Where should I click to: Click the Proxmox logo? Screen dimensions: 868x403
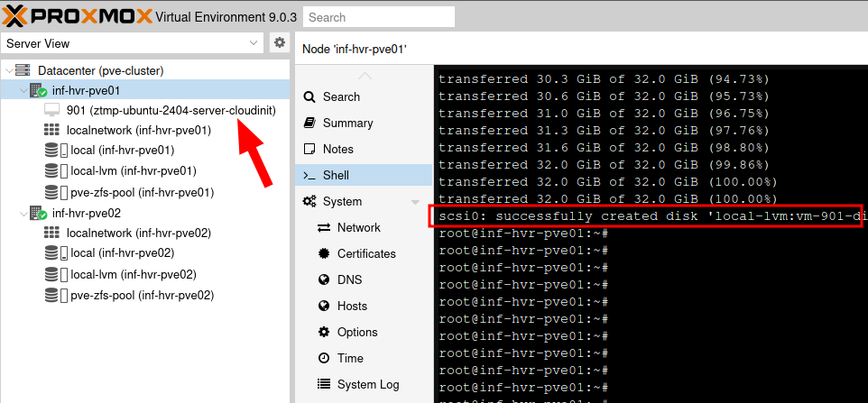78,16
